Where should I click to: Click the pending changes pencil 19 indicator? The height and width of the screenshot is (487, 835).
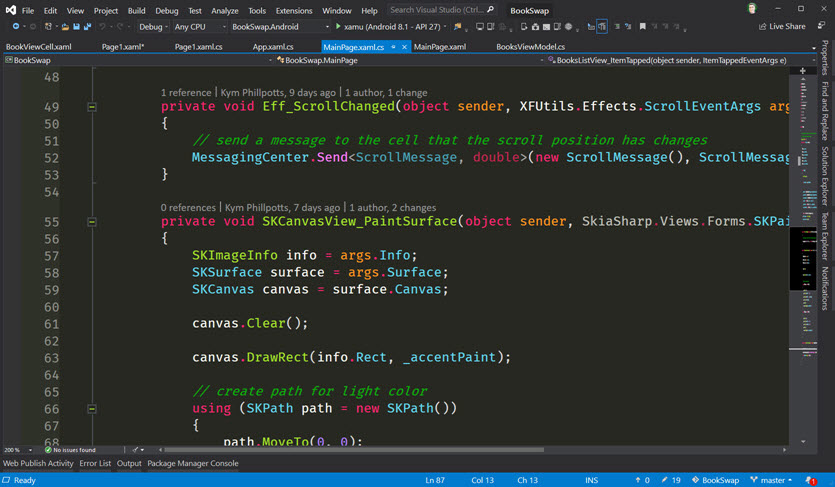click(x=671, y=480)
